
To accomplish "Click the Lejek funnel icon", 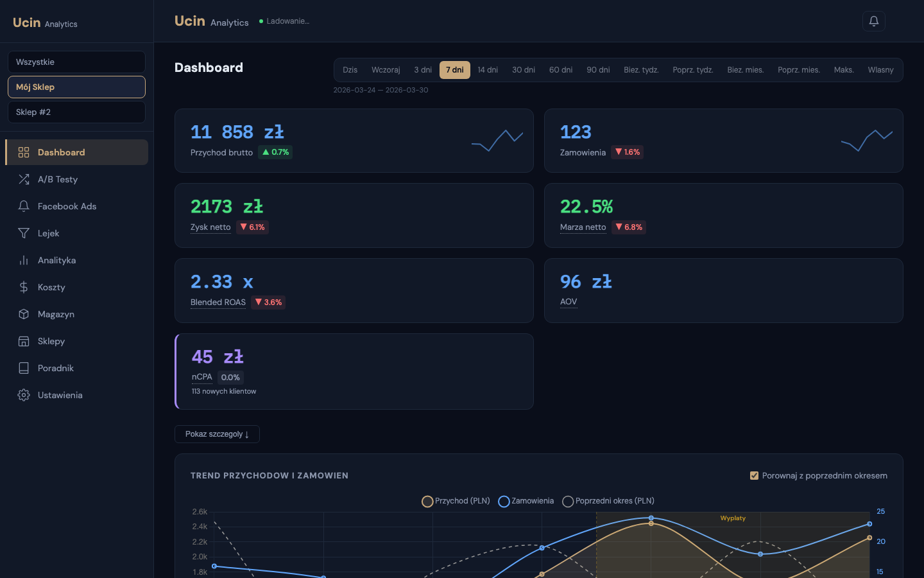I will (x=24, y=233).
